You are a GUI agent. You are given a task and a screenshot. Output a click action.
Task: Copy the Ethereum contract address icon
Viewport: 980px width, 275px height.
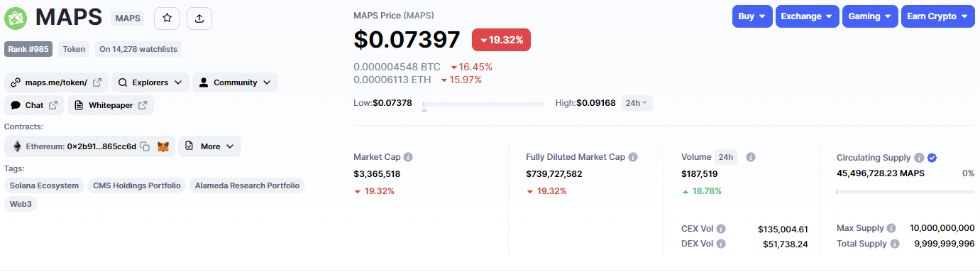click(145, 146)
